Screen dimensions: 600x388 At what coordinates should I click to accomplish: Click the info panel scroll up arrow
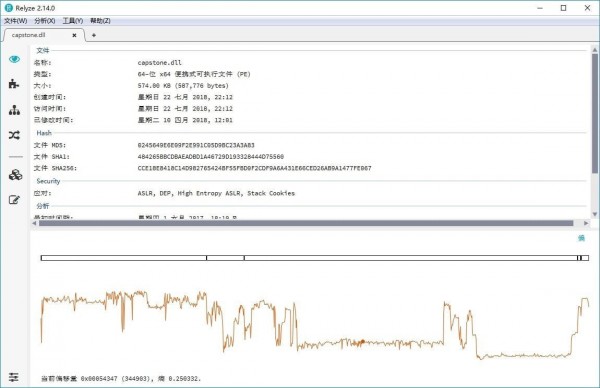coord(595,50)
